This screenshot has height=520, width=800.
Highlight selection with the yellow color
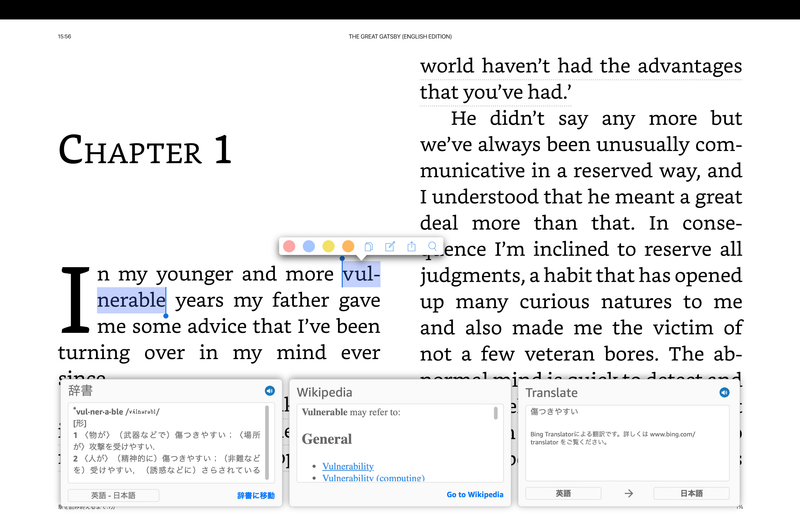click(329, 246)
